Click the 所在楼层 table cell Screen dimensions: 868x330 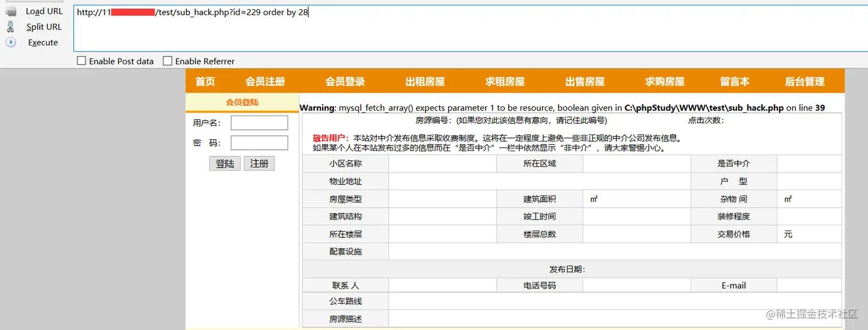click(x=346, y=234)
